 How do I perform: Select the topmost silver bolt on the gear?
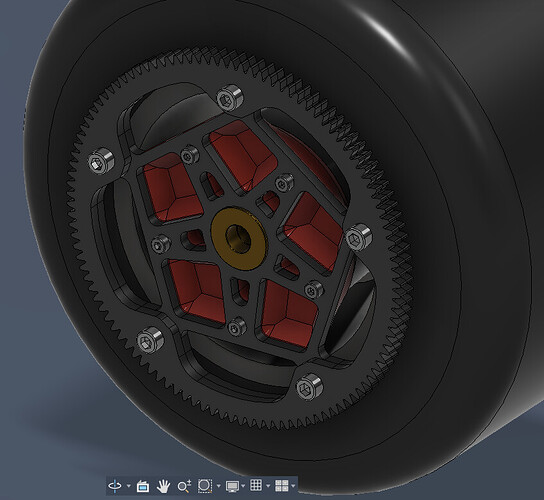pos(230,98)
